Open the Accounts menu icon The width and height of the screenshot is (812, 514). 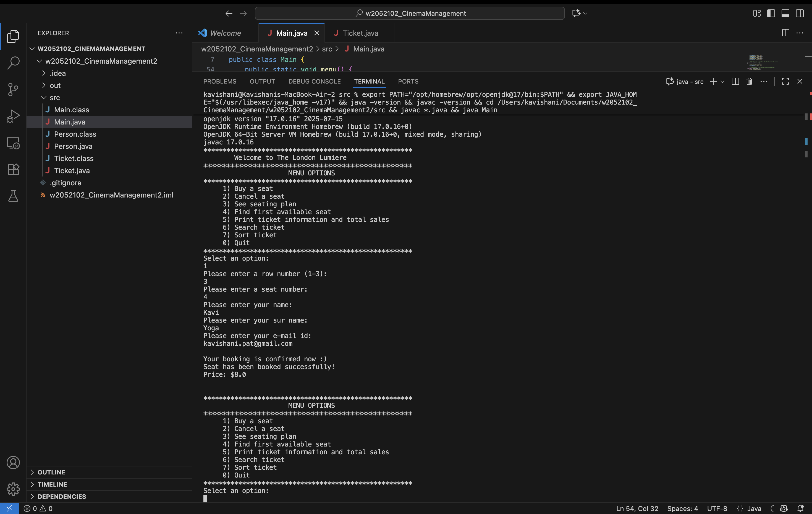[13, 462]
